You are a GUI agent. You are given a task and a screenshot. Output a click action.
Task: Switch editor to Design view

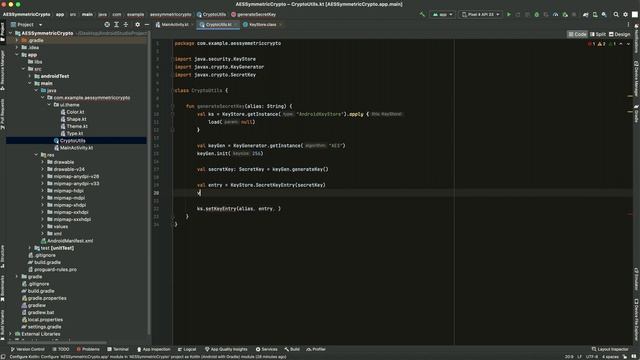[x=620, y=34]
